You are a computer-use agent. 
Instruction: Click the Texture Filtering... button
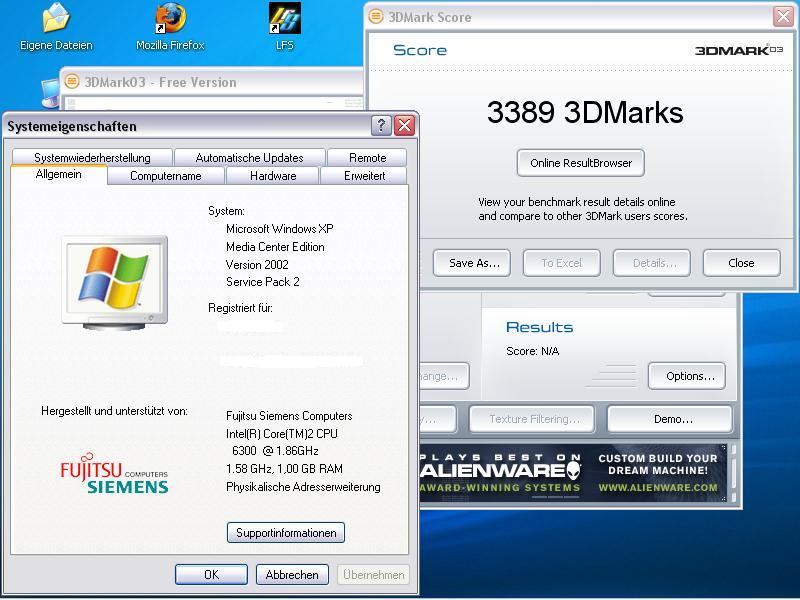point(532,419)
